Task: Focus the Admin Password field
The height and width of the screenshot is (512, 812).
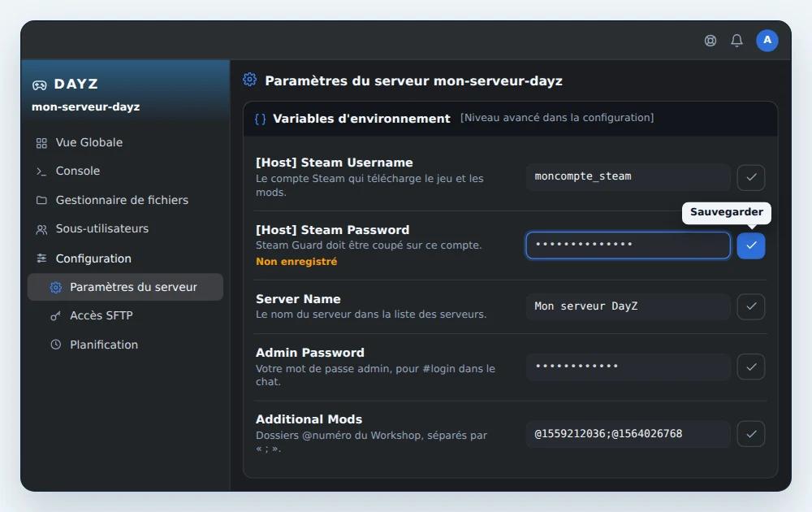Action: click(628, 367)
